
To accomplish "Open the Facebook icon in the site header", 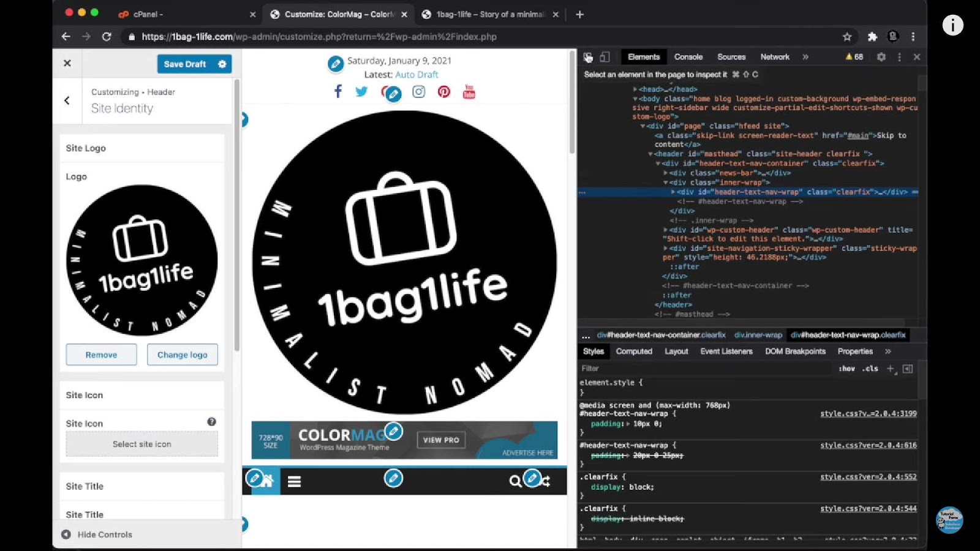I will coord(337,91).
